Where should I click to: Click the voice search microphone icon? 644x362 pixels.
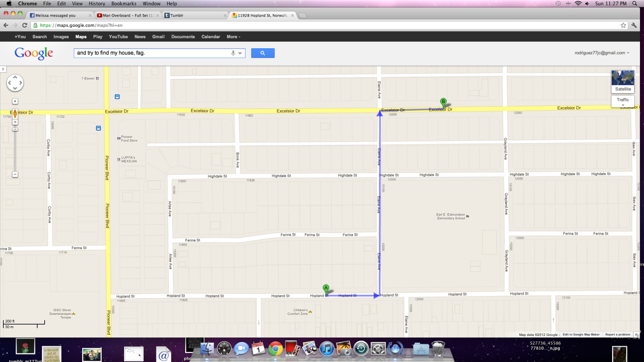pos(233,53)
